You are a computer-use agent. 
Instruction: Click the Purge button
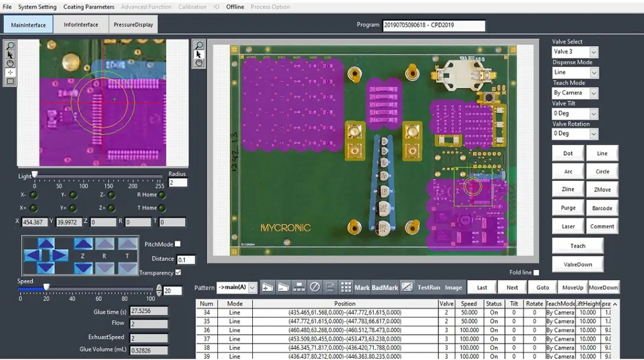tap(567, 208)
